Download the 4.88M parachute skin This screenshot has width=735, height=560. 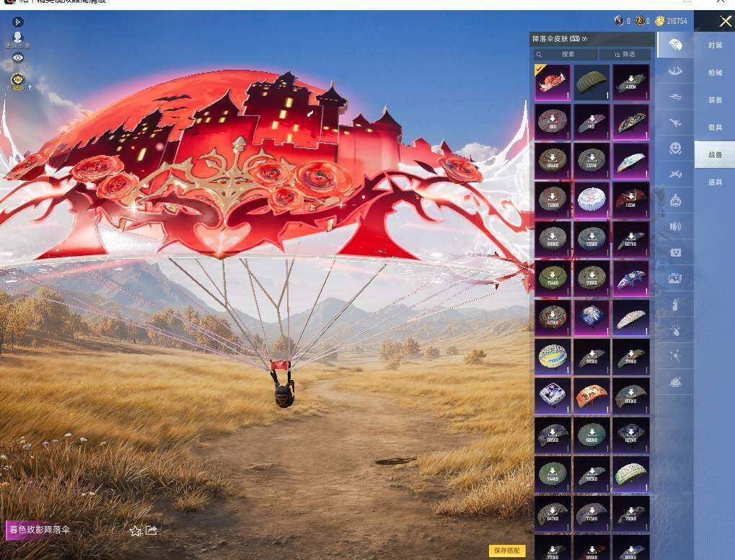(631, 82)
